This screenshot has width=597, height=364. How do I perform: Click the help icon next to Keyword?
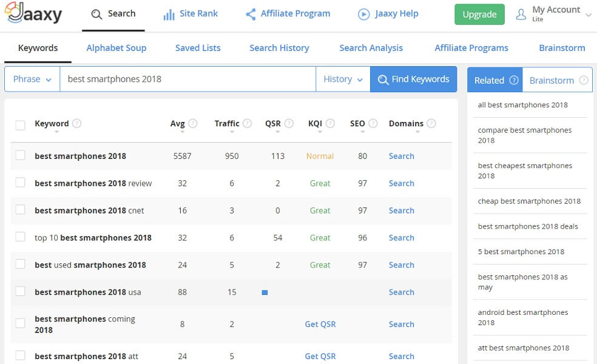[77, 123]
